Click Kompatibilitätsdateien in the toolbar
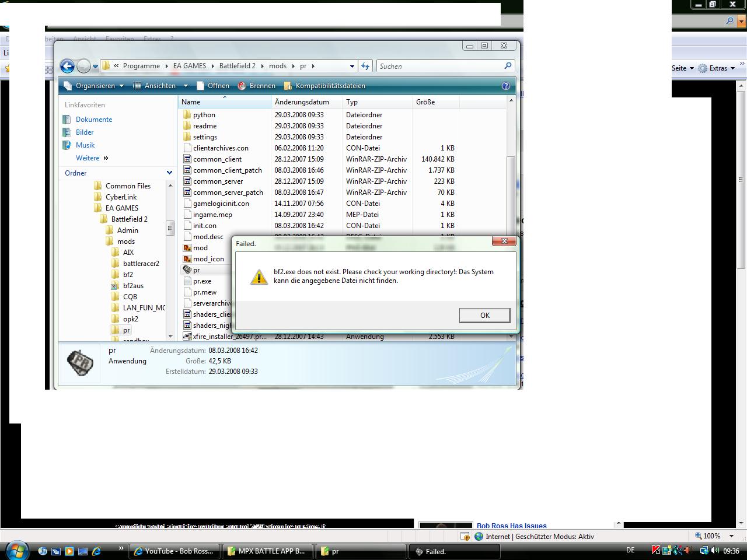This screenshot has height=560, width=747. (324, 86)
